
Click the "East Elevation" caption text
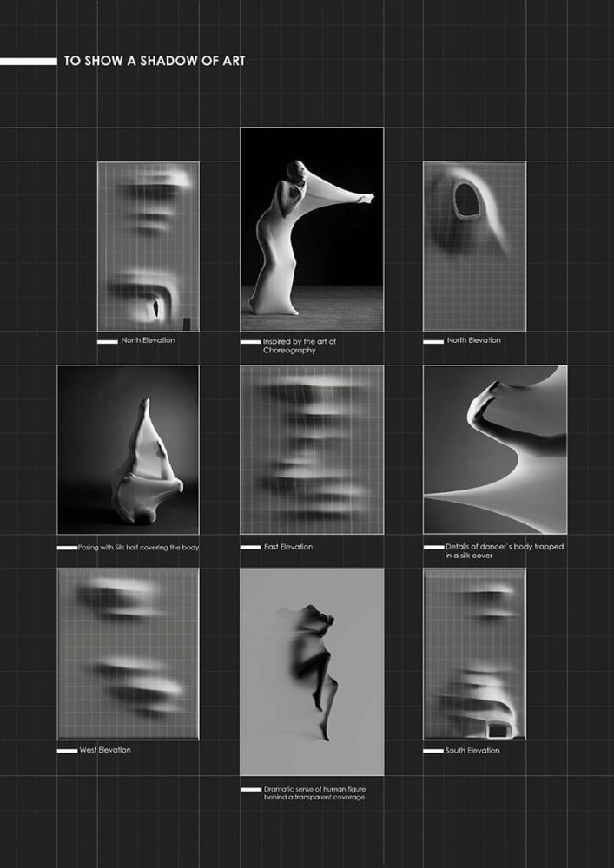click(287, 547)
